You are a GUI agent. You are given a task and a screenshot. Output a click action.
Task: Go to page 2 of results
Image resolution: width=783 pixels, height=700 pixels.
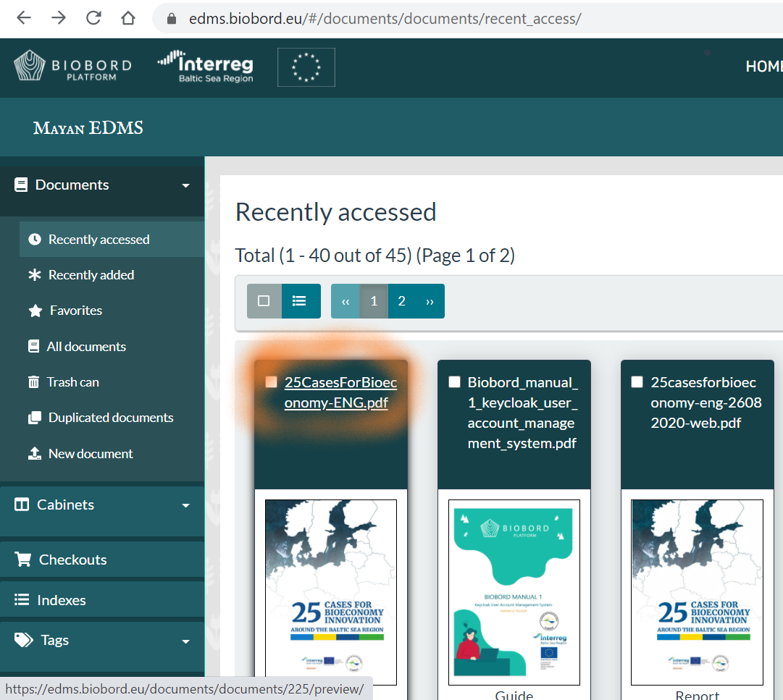[x=401, y=301]
